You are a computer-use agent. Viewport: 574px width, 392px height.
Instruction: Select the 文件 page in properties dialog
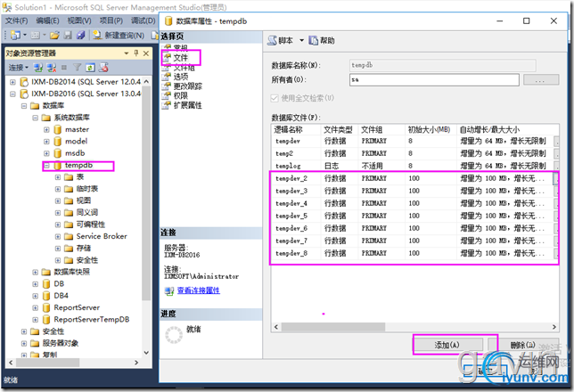tap(180, 58)
